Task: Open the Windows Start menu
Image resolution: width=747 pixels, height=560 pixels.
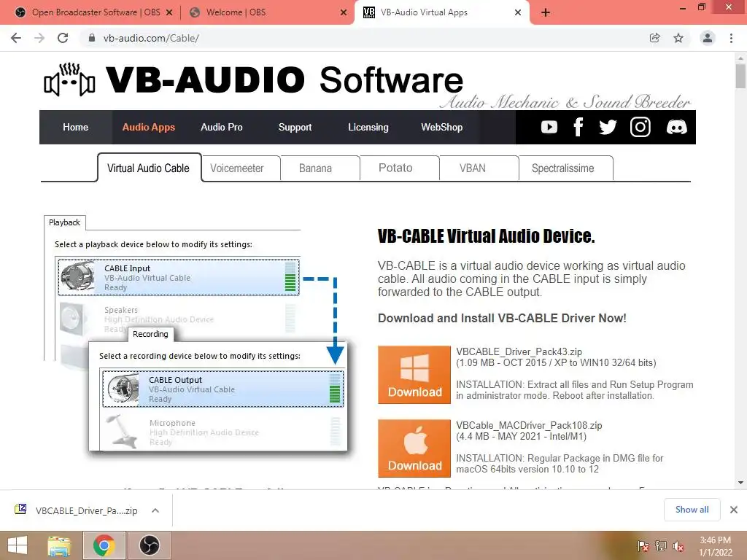Action: click(18, 545)
